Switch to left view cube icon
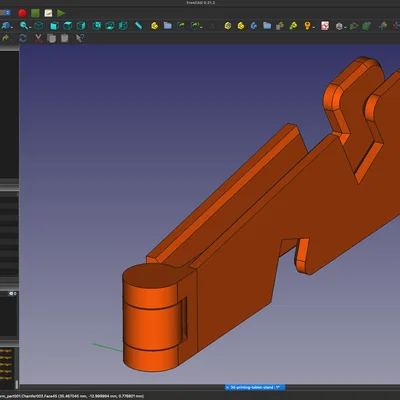Image resolution: width=400 pixels, height=400 pixels. pos(123,26)
